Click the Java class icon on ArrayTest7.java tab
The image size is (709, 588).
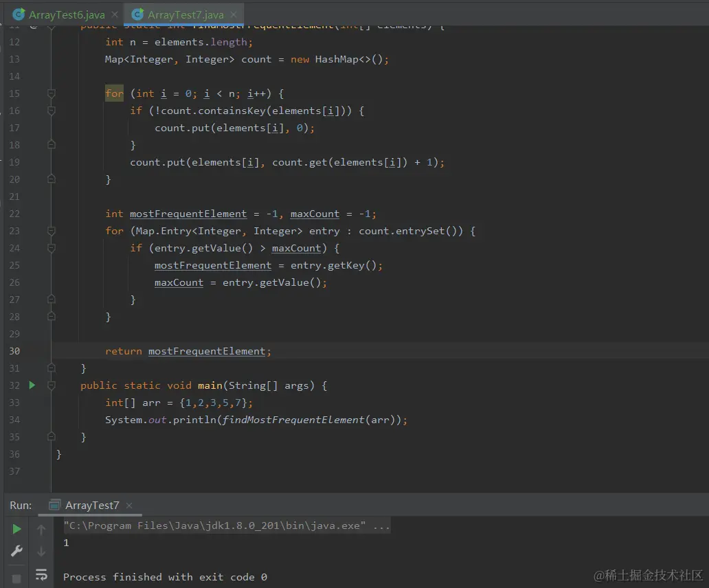click(137, 14)
